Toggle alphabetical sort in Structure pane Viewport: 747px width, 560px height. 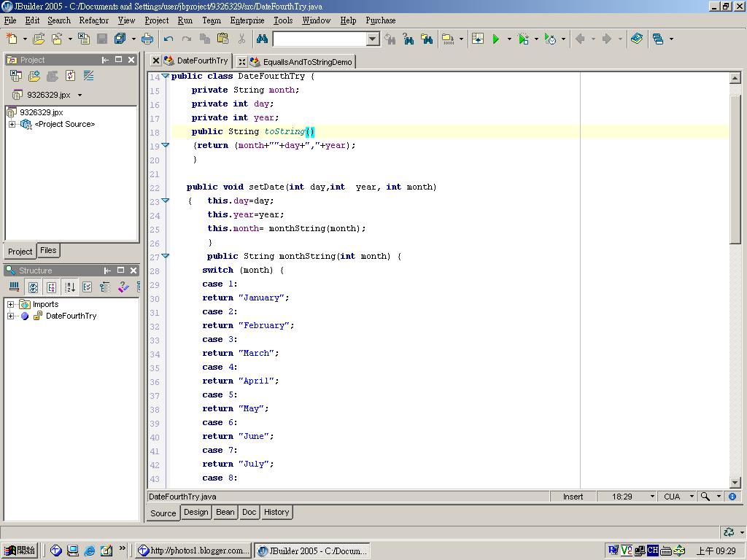70,287
